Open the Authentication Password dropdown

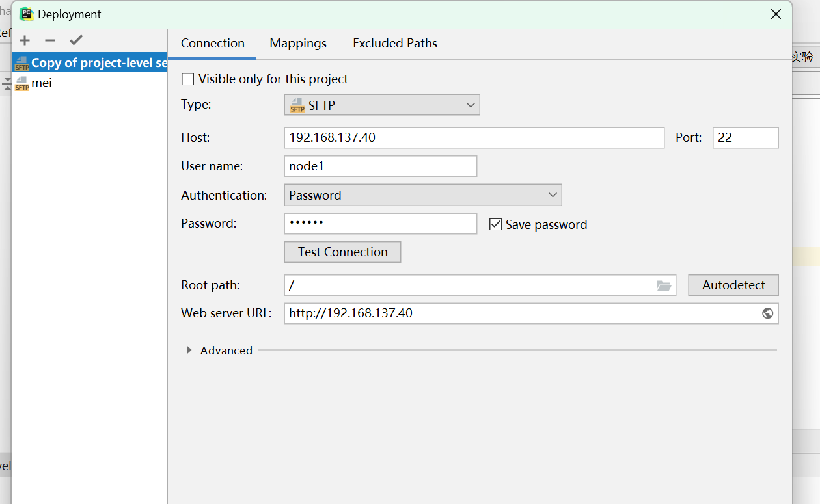point(423,195)
